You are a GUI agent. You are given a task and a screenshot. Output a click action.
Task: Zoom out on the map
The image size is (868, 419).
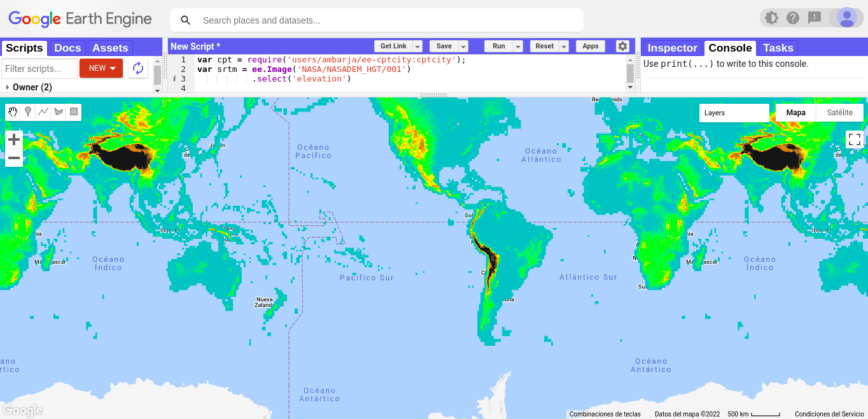click(x=14, y=158)
